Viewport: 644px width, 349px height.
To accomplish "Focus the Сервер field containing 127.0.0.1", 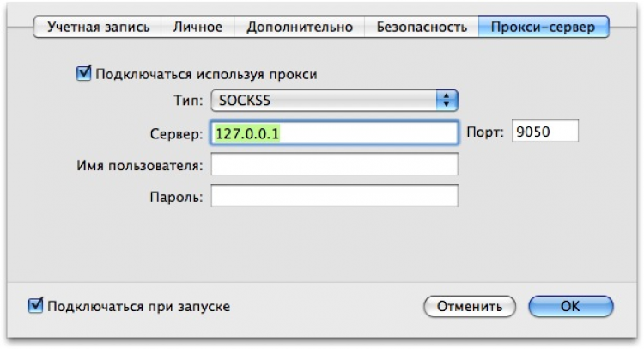I will (333, 133).
